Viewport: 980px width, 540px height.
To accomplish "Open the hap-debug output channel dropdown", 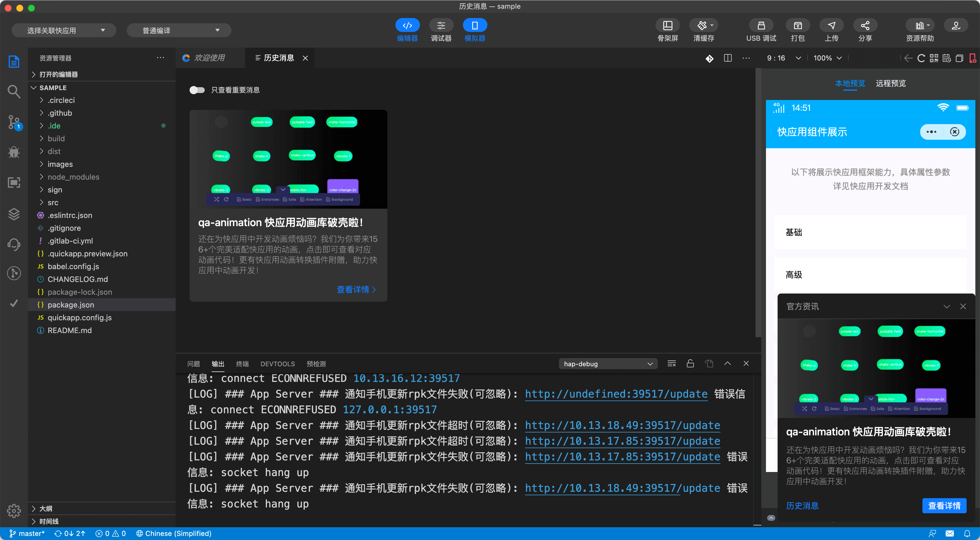I will pyautogui.click(x=607, y=364).
